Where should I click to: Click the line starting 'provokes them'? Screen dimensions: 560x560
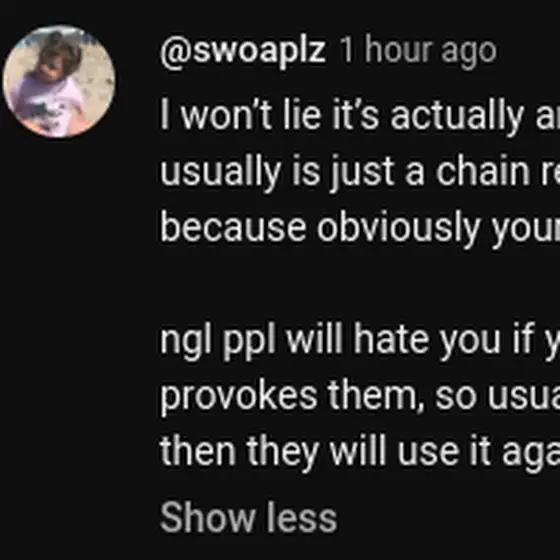click(360, 396)
